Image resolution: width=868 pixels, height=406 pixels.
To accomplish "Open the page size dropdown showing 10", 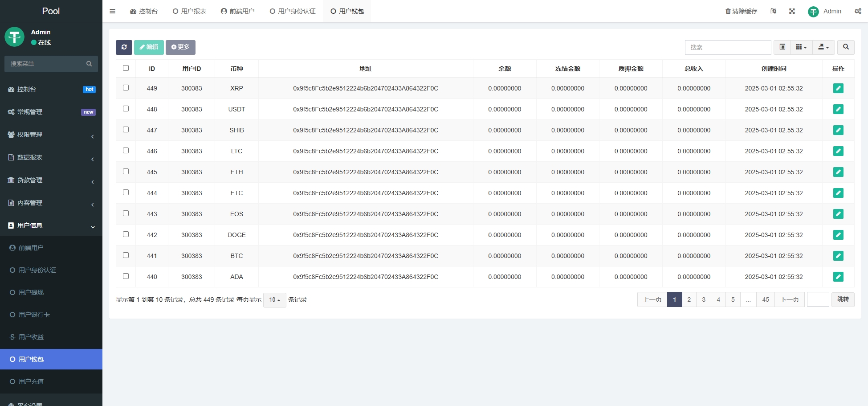I will point(274,300).
